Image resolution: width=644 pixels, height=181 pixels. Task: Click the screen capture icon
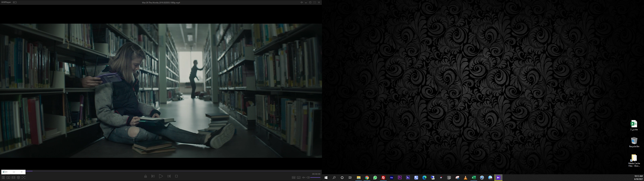23,177
